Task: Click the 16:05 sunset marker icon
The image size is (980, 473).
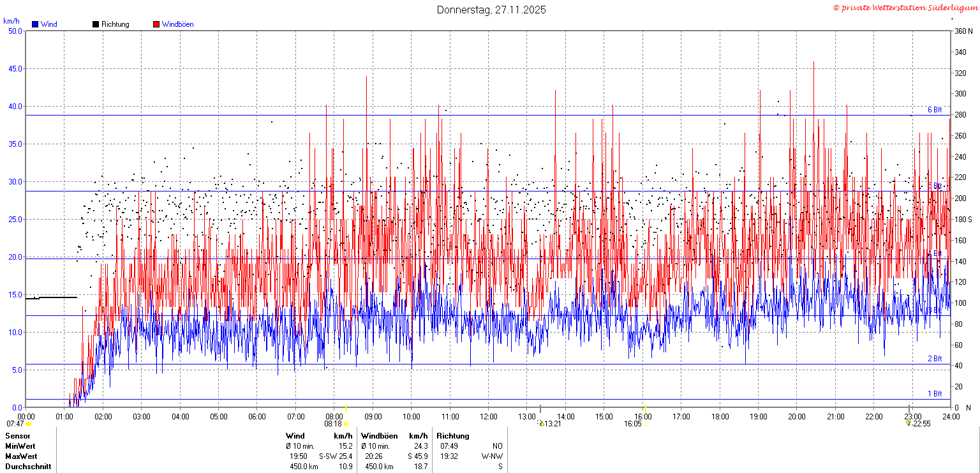Action: click(646, 424)
